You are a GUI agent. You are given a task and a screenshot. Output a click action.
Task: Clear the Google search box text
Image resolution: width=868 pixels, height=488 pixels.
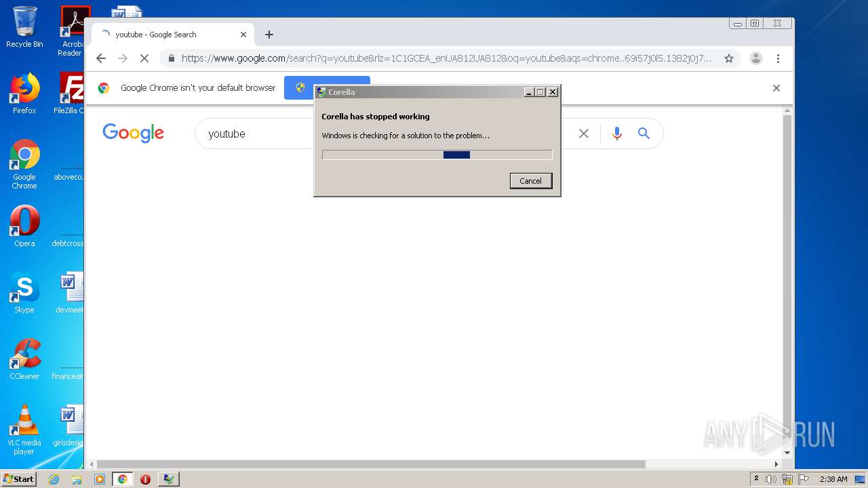pyautogui.click(x=584, y=134)
